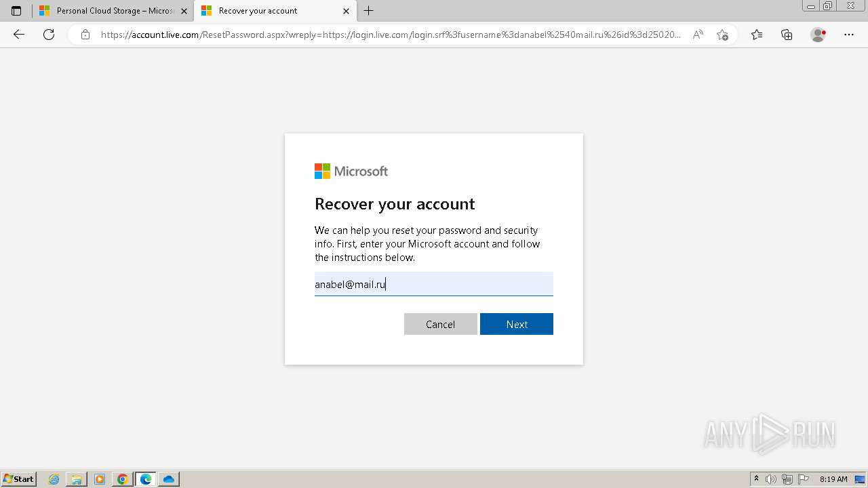
Task: Open the Favorites list
Action: click(757, 35)
